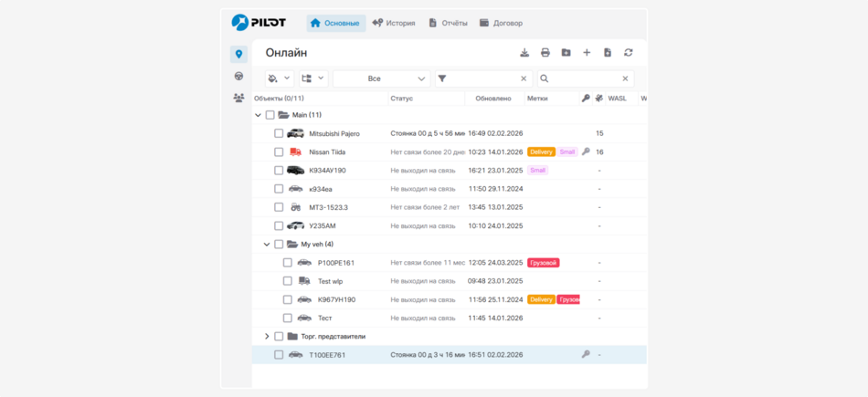Open the Отчёты tab
Screen dimensions: 868x397
[448, 23]
